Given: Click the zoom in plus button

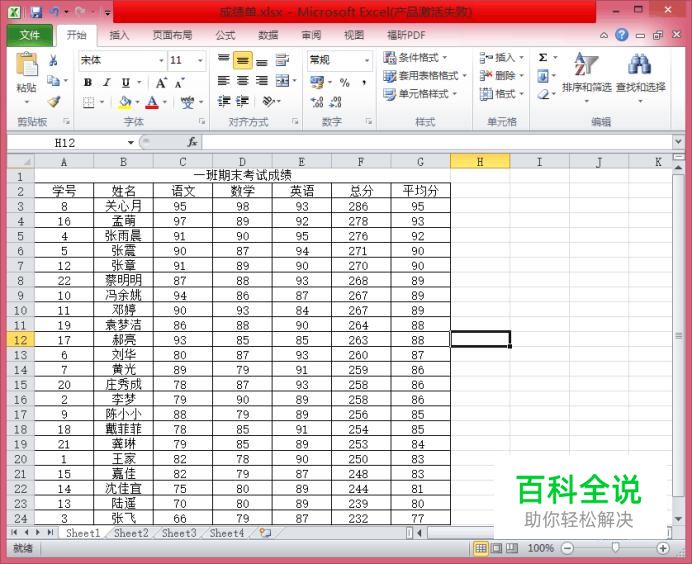Looking at the screenshot, I should tap(662, 548).
